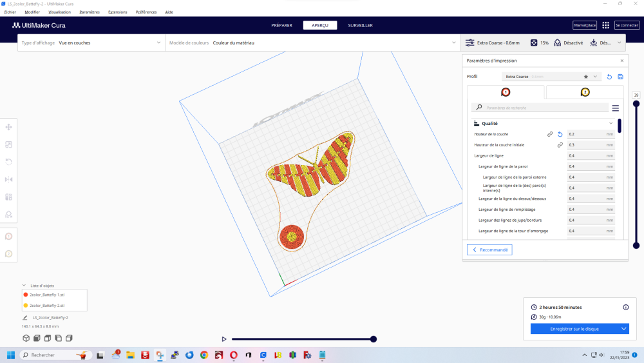This screenshot has height=363, width=644.
Task: Save the current profile disk icon
Action: click(x=621, y=77)
